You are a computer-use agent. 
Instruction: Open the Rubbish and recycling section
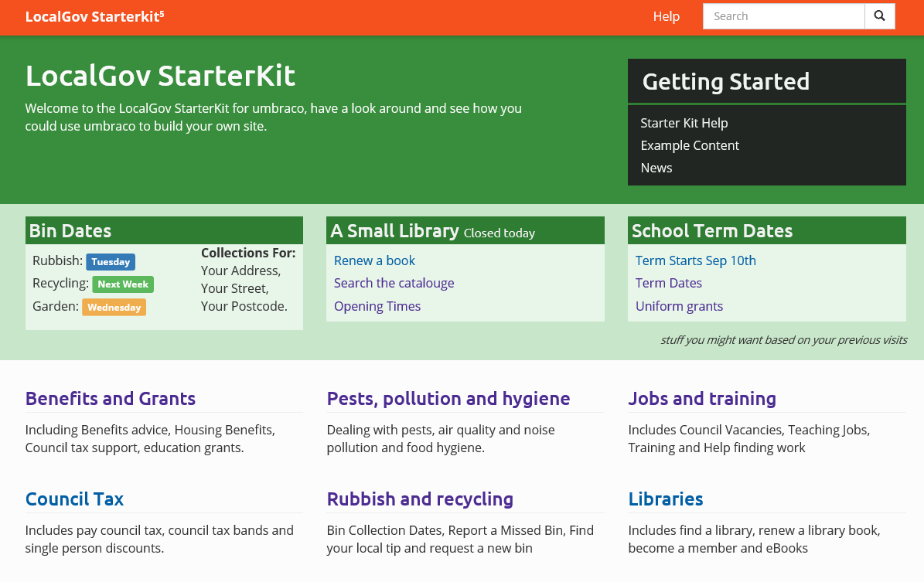coord(420,499)
